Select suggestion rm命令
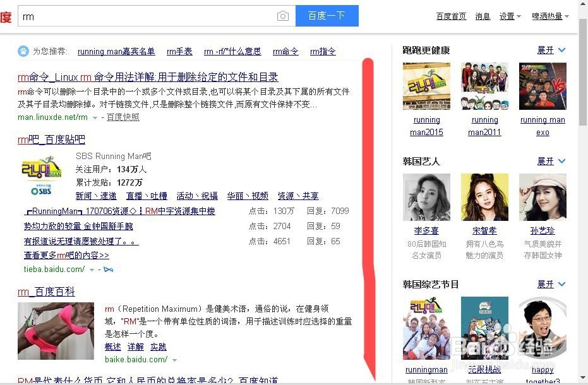 [285, 51]
